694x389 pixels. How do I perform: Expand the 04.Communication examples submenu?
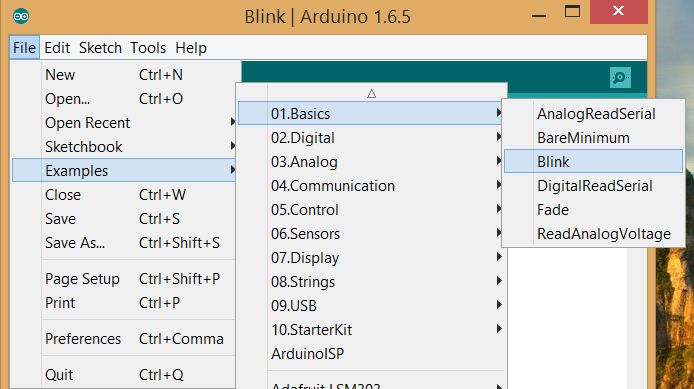point(371,185)
